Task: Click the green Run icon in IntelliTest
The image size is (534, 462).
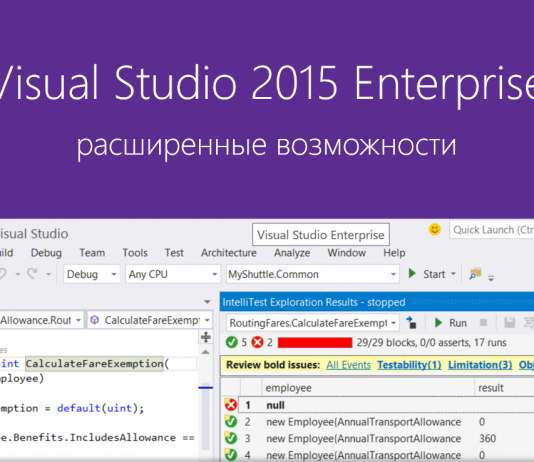Action: point(438,322)
